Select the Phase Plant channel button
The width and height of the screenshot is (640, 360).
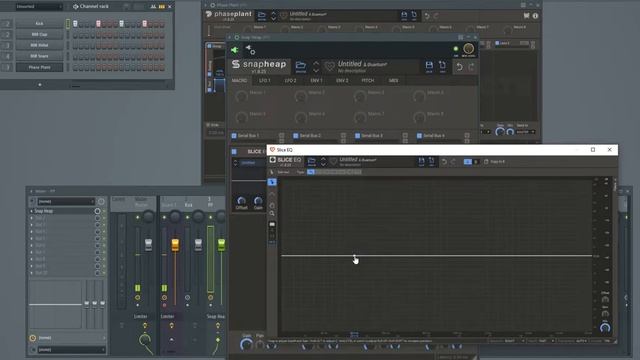tap(40, 67)
